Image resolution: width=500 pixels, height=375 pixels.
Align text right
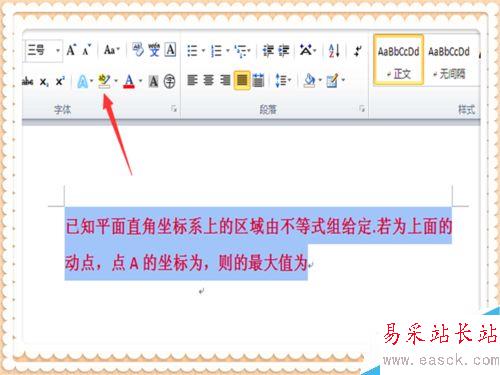225,80
